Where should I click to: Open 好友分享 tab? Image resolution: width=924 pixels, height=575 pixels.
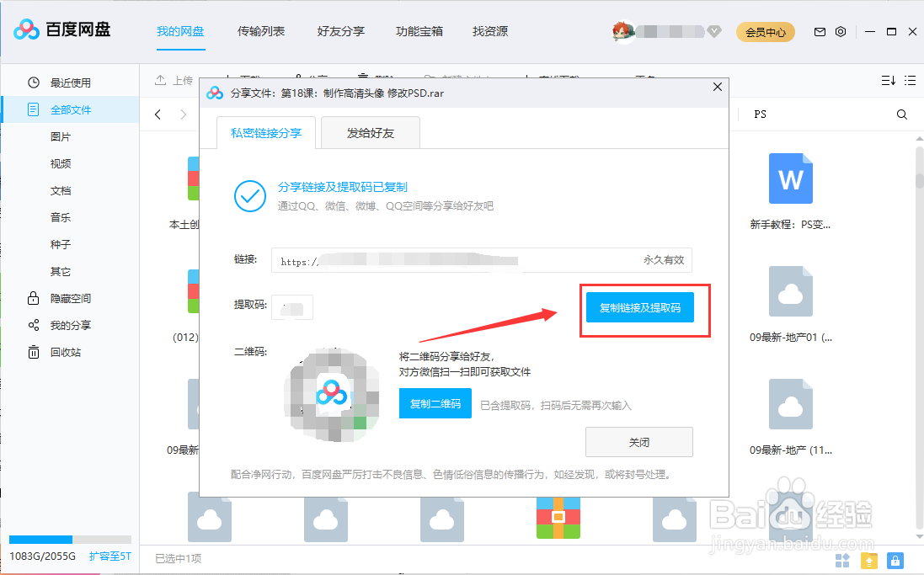[x=340, y=31]
